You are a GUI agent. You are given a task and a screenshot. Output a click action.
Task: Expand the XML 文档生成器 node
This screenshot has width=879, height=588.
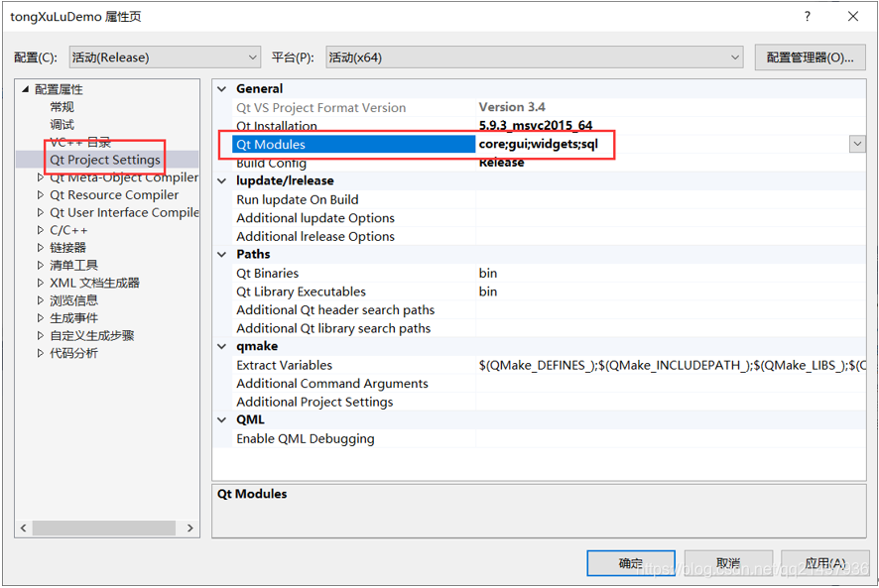coord(41,283)
